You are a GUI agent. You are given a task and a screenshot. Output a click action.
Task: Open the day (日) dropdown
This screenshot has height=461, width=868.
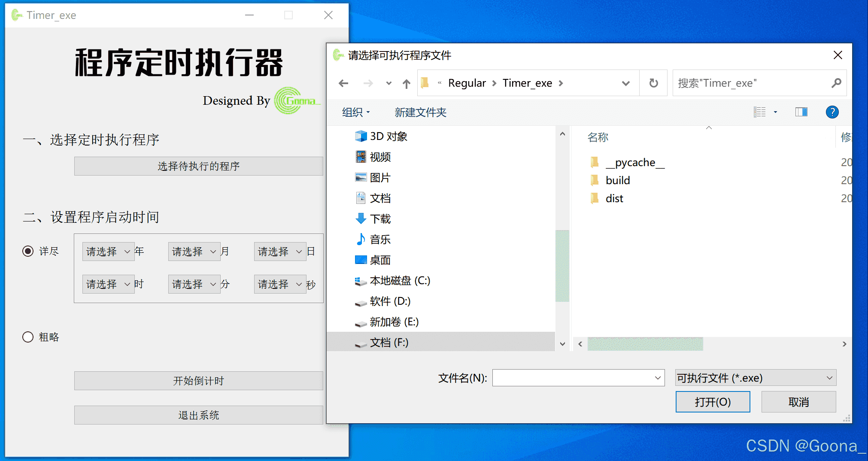coord(280,252)
